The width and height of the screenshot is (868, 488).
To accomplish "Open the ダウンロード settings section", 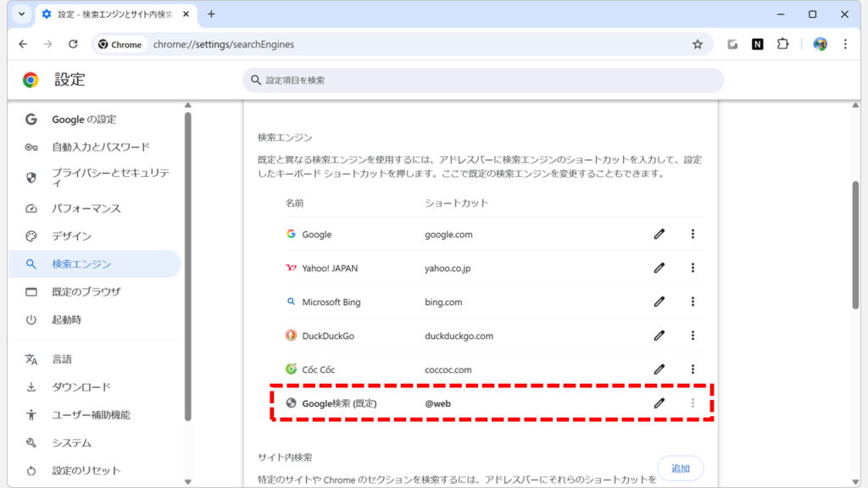I will pos(81,387).
